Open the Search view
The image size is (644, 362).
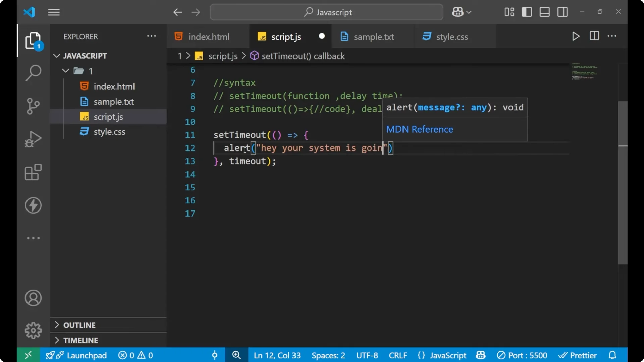coord(33,72)
